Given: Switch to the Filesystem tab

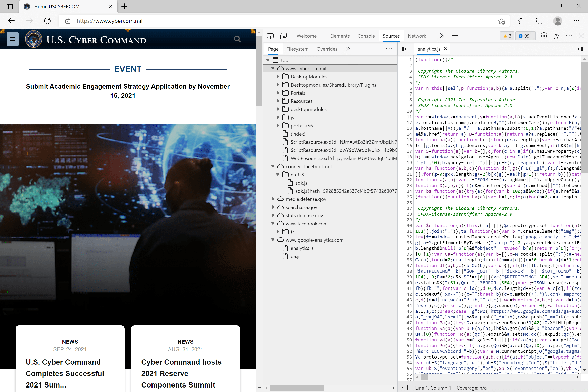Looking at the screenshot, I should tap(297, 49).
